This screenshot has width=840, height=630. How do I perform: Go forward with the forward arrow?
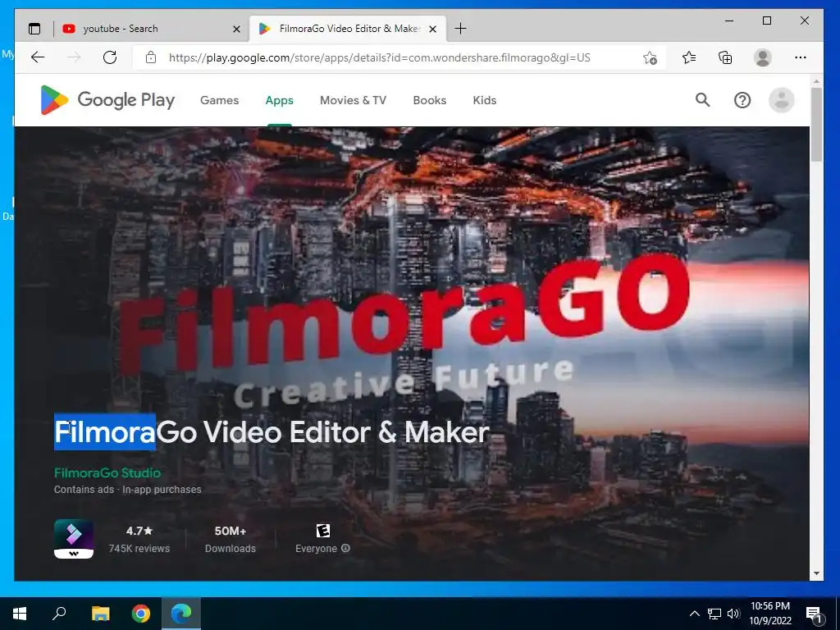point(74,57)
